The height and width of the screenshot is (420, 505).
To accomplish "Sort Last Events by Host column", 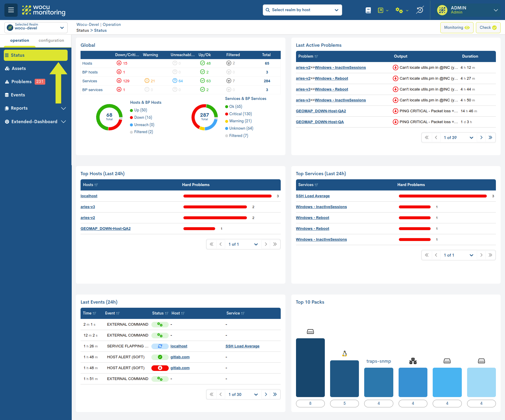I will [183, 313].
